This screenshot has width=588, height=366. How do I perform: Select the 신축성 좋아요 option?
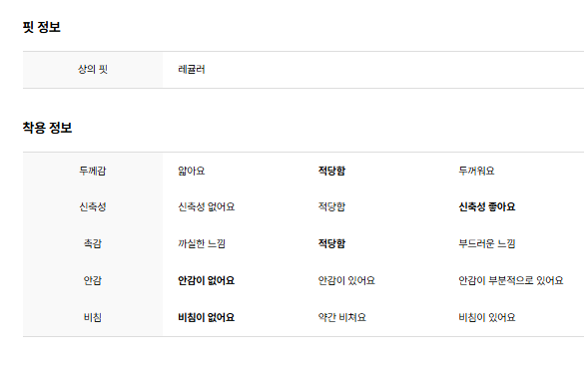tap(487, 206)
